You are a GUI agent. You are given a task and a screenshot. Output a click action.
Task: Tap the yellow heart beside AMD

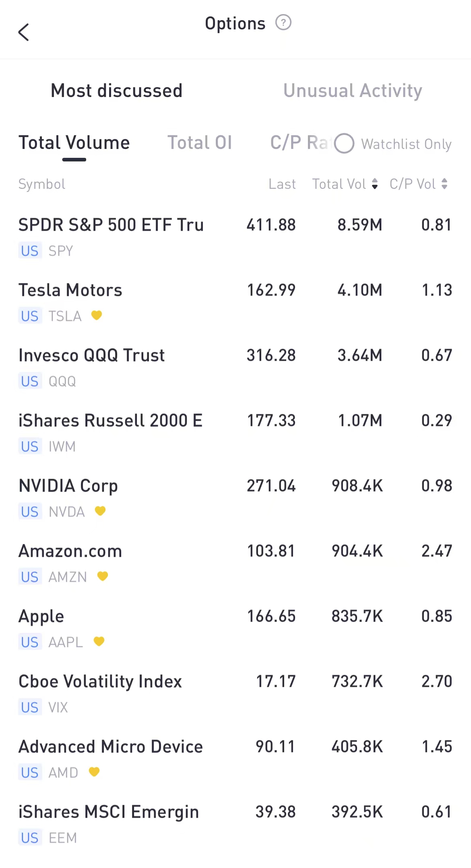coord(94,772)
